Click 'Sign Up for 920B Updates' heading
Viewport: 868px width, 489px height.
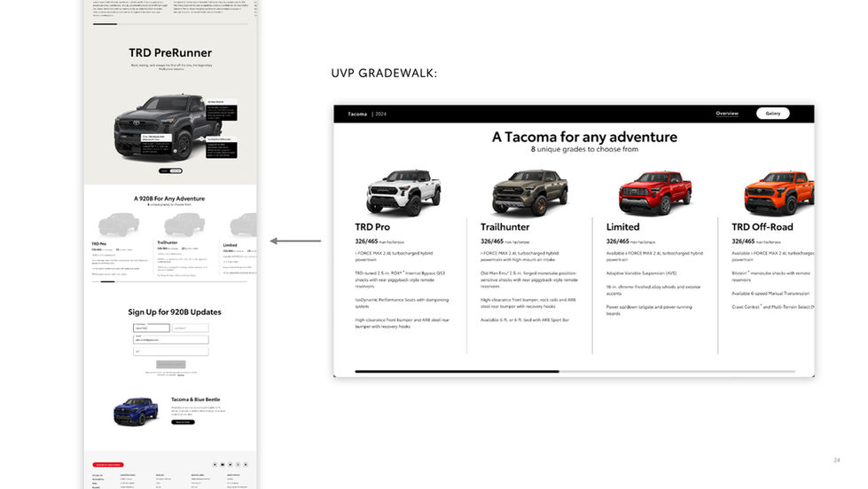click(x=175, y=312)
